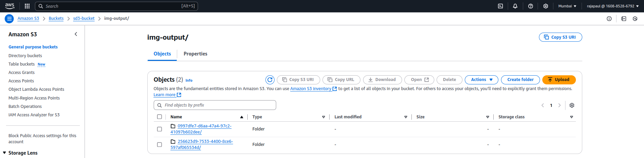Image resolution: width=644 pixels, height=158 pixels.
Task: Open General purpose buckets in sidebar
Action: 33,47
